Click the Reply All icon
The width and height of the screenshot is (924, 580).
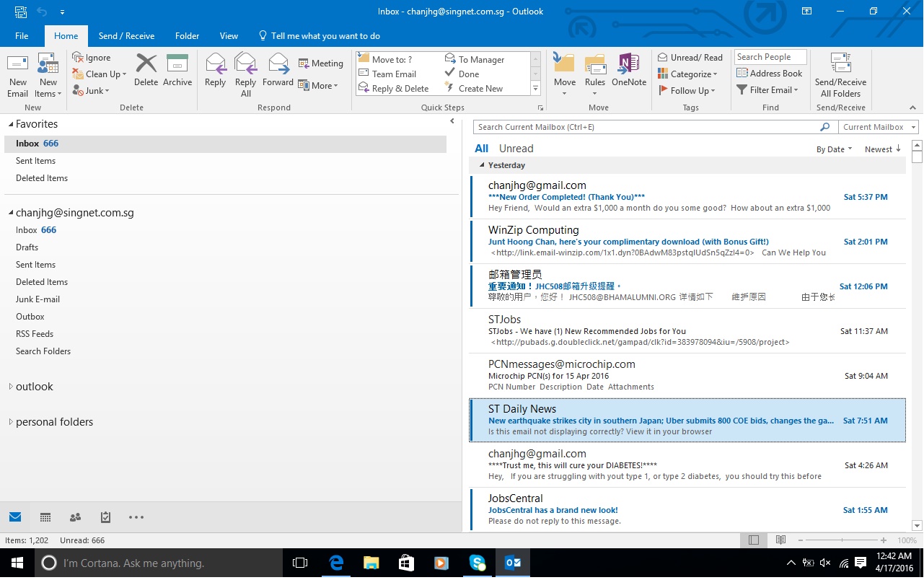click(x=245, y=75)
